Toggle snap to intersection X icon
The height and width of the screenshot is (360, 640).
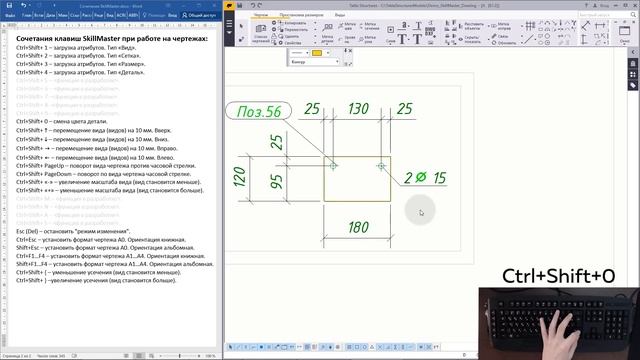point(380,347)
